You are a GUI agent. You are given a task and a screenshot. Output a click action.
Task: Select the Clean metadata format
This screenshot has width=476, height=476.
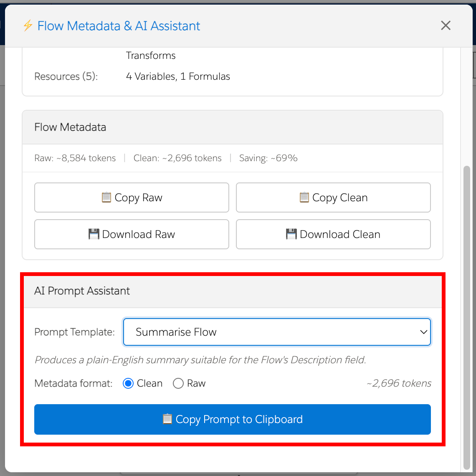(128, 383)
